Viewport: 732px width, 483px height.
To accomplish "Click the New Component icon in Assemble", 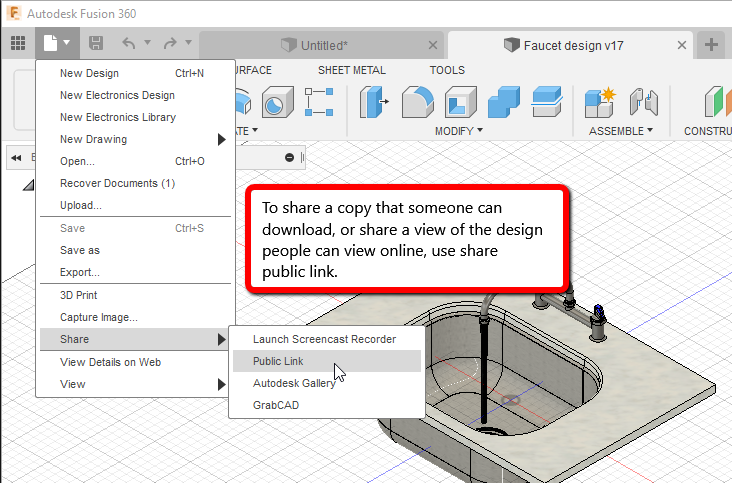I will pyautogui.click(x=600, y=102).
